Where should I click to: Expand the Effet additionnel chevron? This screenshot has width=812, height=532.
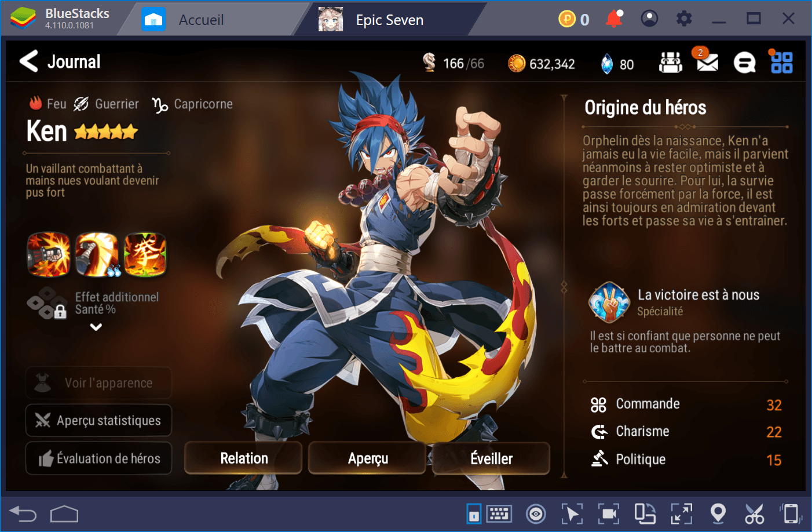coord(96,327)
